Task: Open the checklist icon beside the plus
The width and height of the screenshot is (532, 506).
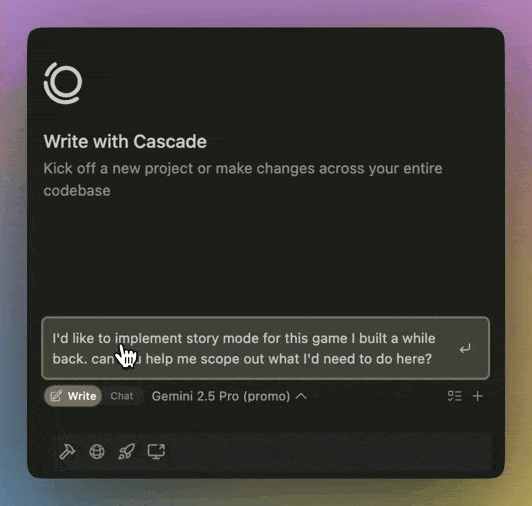Action: coord(454,396)
